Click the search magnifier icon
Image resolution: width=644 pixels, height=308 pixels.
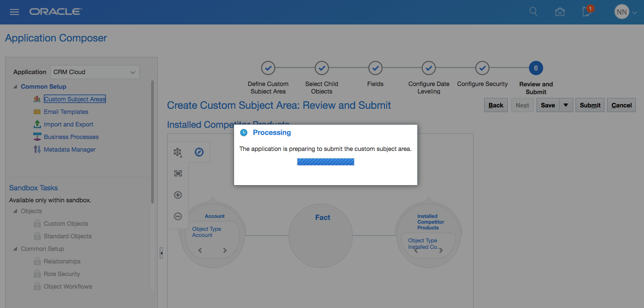[x=533, y=12]
